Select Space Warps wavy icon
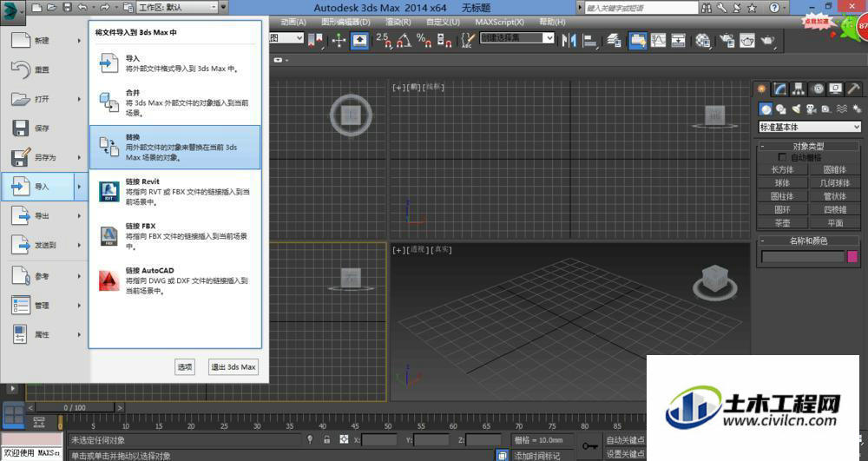The width and height of the screenshot is (868, 461). tap(841, 109)
